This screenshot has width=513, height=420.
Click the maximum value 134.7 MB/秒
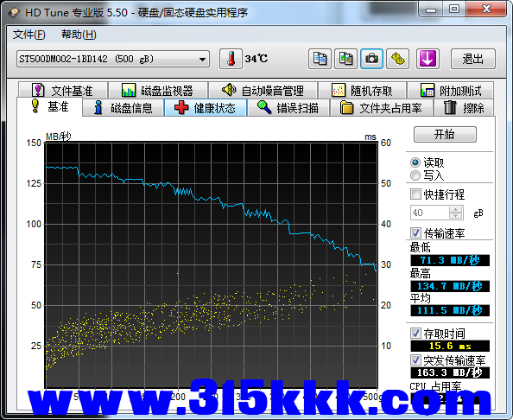click(450, 286)
